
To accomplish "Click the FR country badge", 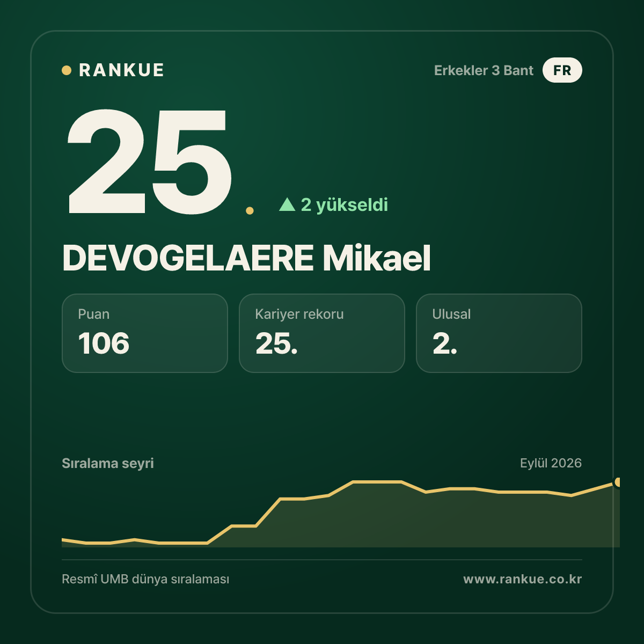I will (562, 70).
